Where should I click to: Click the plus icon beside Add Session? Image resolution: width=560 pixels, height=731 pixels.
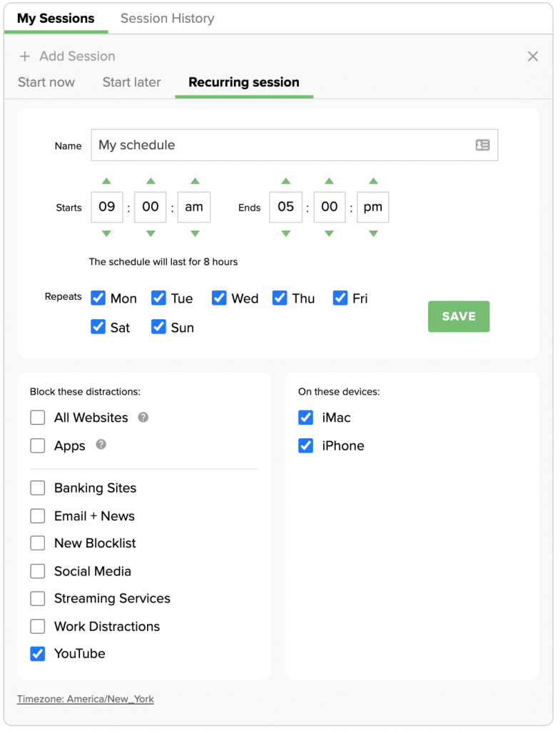click(25, 56)
